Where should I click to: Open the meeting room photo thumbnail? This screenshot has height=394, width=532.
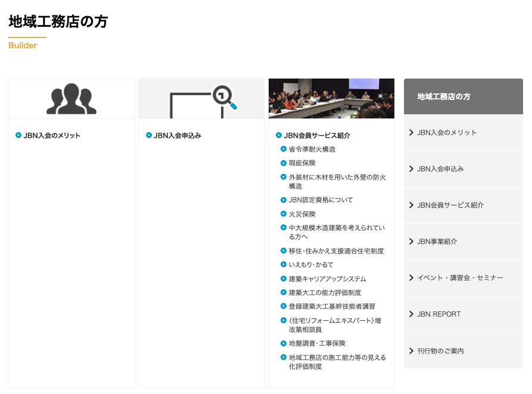coord(331,98)
